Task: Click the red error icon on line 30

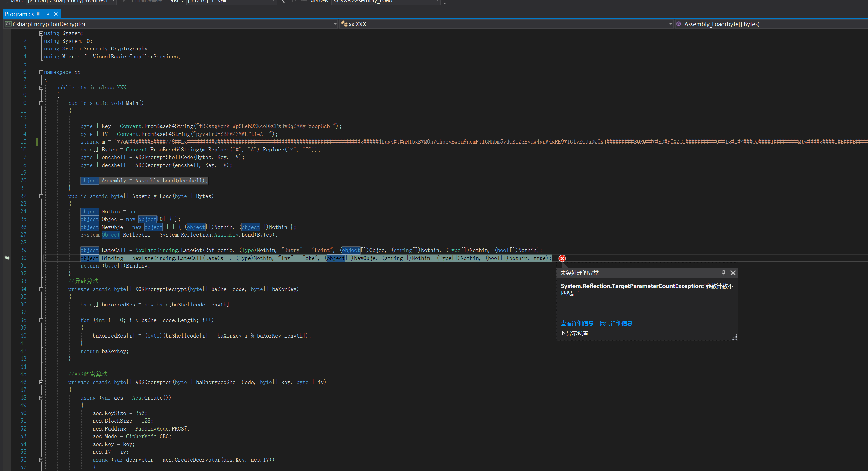Action: 562,258
